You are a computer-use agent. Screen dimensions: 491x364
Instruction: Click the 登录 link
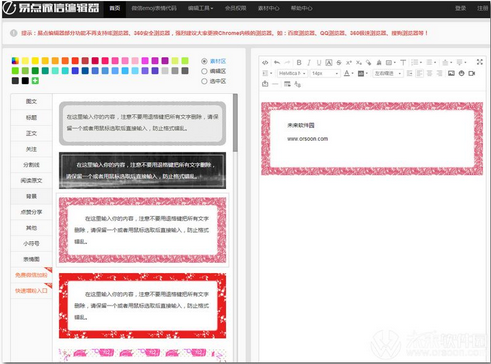point(461,8)
